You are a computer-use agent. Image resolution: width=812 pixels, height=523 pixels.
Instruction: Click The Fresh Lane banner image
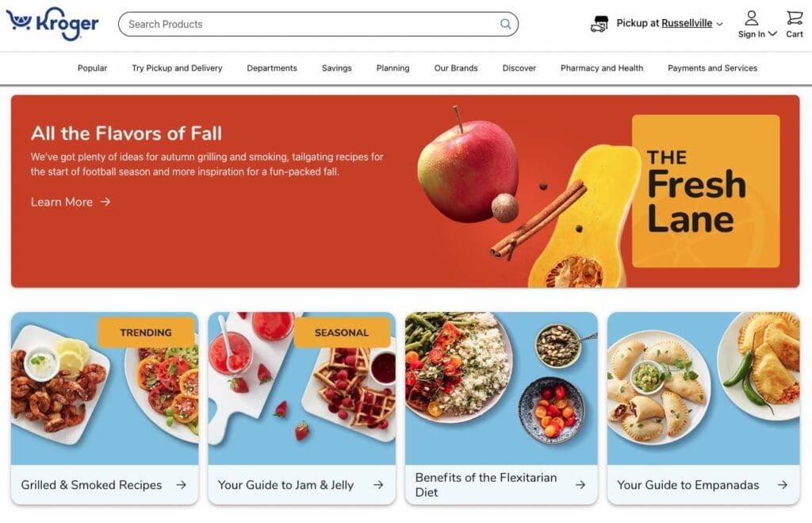pyautogui.click(x=706, y=190)
